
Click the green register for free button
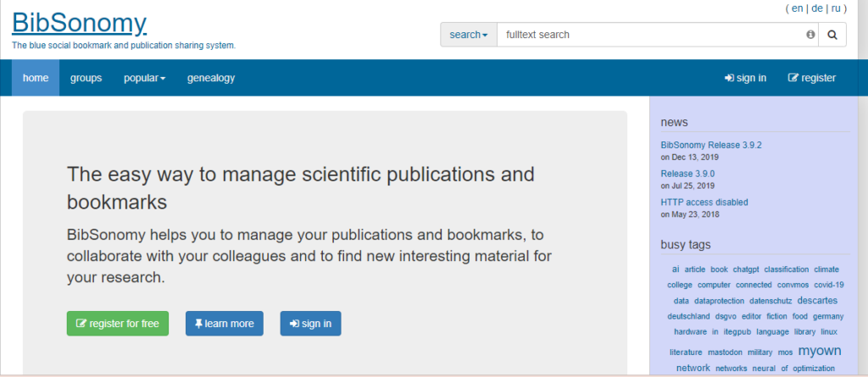point(118,324)
